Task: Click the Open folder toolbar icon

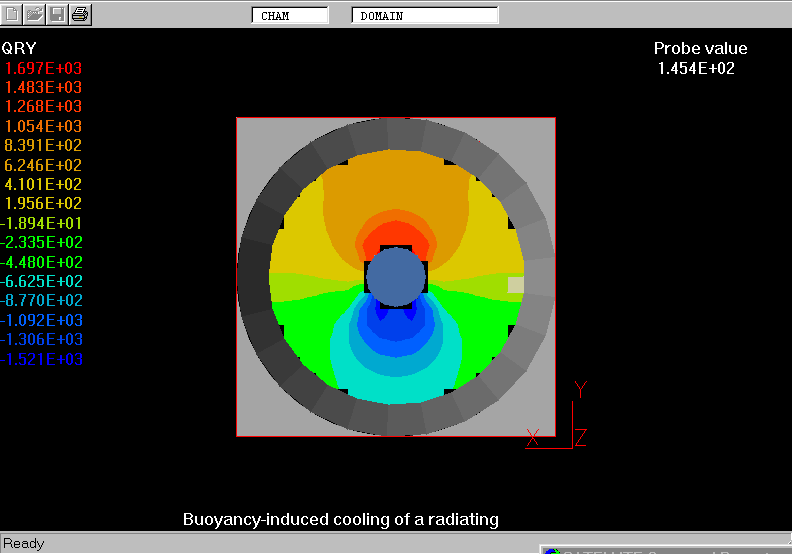Action: coord(35,14)
